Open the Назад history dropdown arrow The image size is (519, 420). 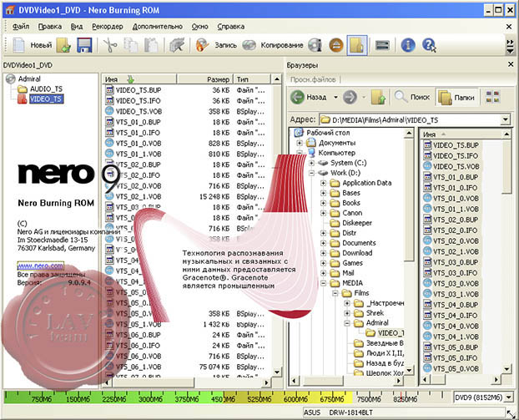[x=335, y=97]
